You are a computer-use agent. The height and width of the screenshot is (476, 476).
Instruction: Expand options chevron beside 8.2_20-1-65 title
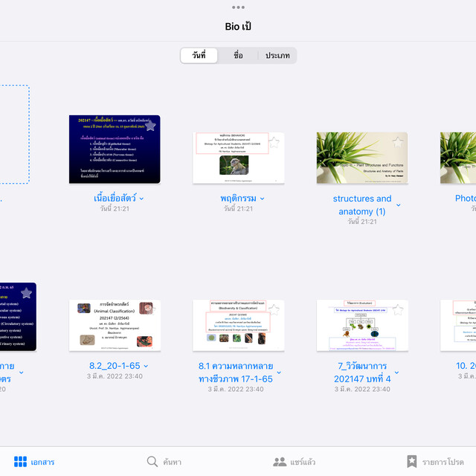pyautogui.click(x=146, y=366)
